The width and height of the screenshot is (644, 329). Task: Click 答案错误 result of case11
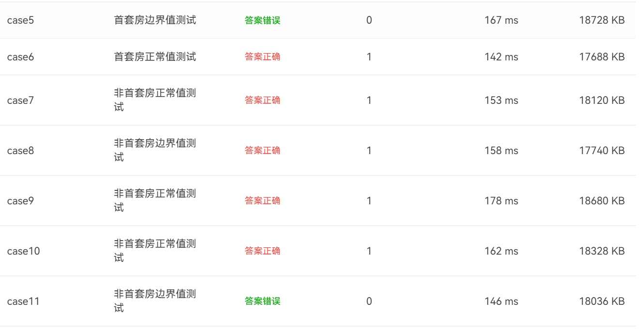click(x=263, y=301)
